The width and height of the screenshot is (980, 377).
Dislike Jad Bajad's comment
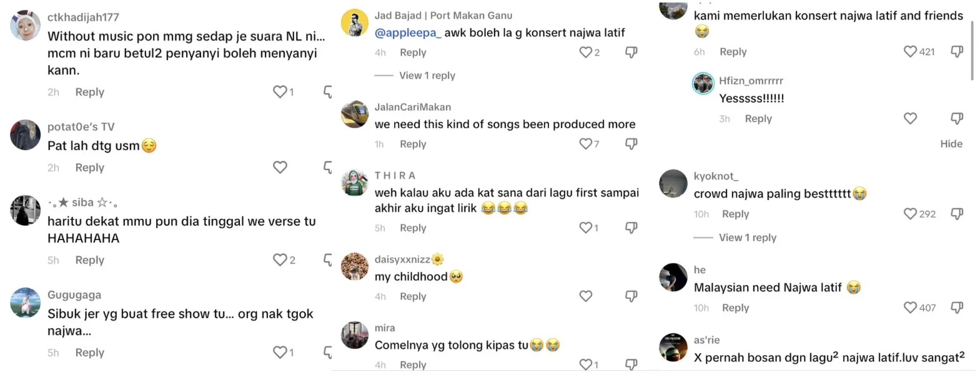[x=631, y=52]
